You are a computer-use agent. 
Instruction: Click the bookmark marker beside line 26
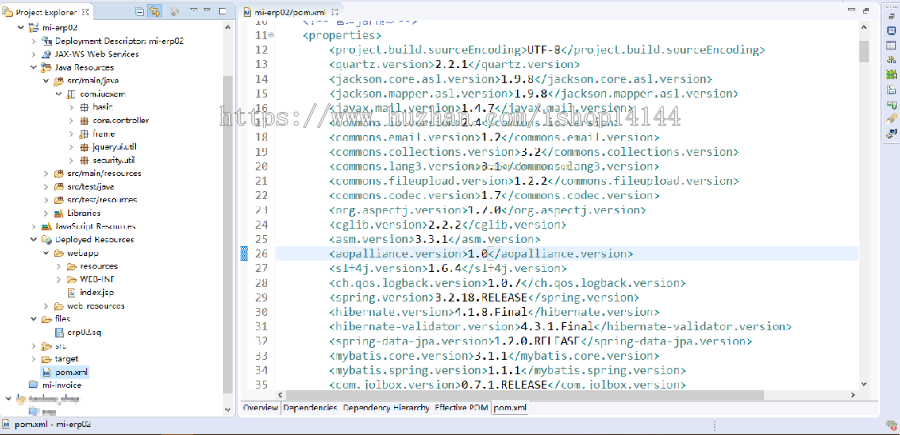tap(245, 254)
